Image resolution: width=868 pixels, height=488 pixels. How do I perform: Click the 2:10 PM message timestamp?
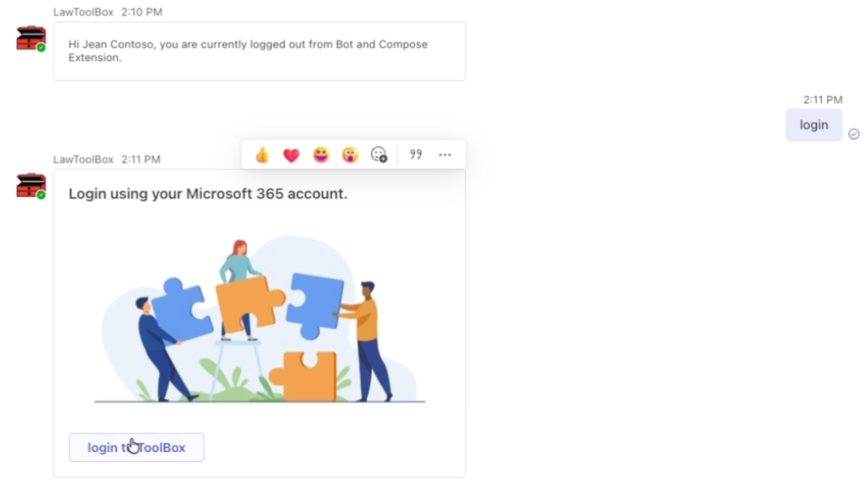coord(141,12)
